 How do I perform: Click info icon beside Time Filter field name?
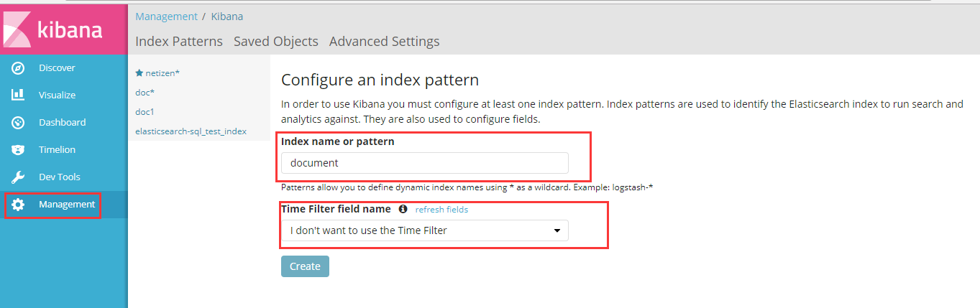[x=403, y=209]
